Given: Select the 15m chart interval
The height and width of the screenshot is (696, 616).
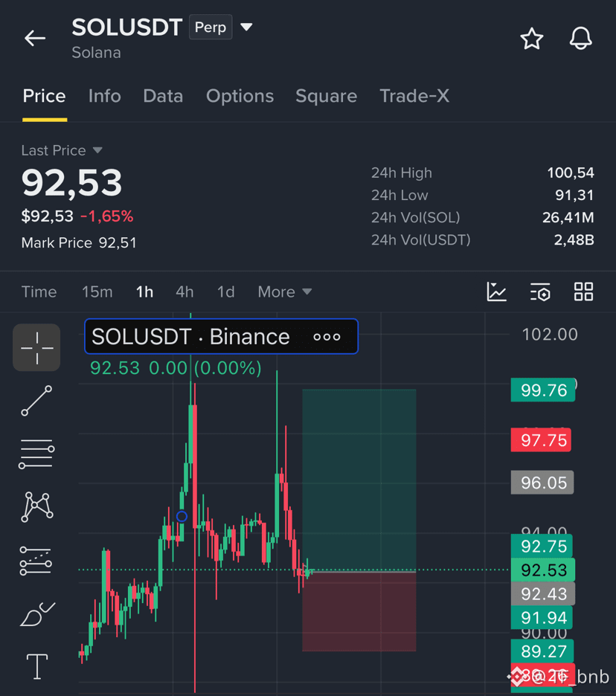Looking at the screenshot, I should (x=97, y=291).
